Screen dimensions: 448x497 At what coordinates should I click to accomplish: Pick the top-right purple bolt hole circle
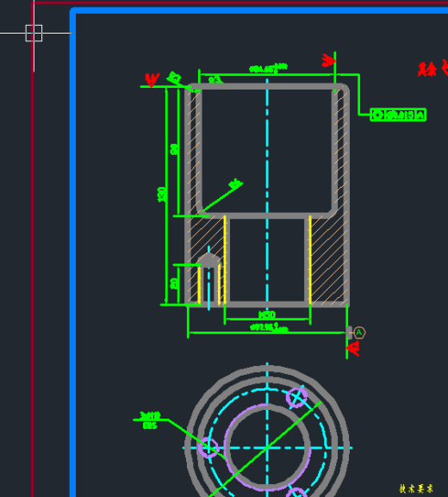296,397
